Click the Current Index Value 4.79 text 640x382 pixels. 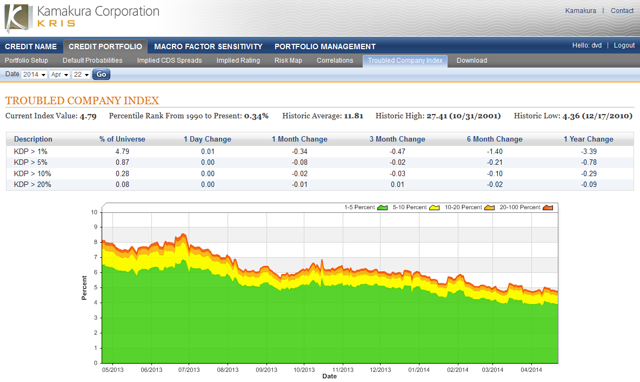click(51, 116)
